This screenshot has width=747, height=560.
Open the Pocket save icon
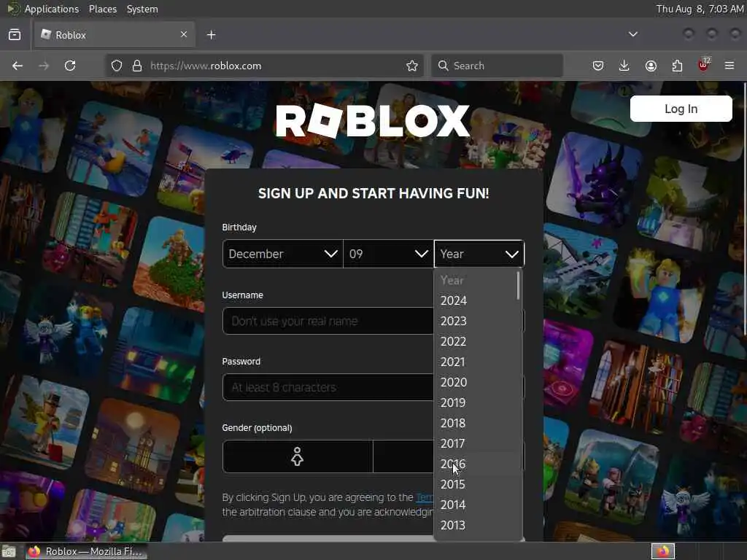(598, 66)
